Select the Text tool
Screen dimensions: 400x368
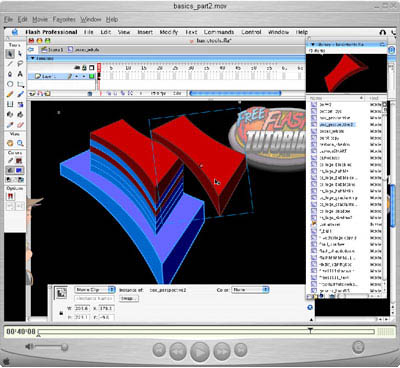pyautogui.click(x=20, y=74)
